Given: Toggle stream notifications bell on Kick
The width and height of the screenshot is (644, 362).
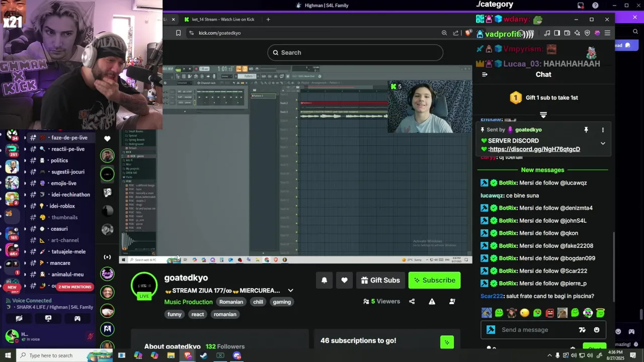Looking at the screenshot, I should [x=324, y=280].
